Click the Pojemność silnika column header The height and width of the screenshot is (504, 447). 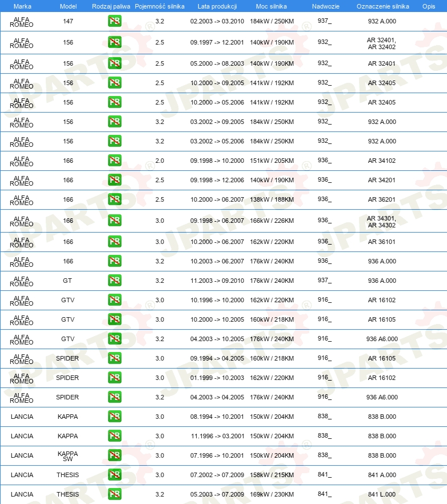[x=159, y=6]
